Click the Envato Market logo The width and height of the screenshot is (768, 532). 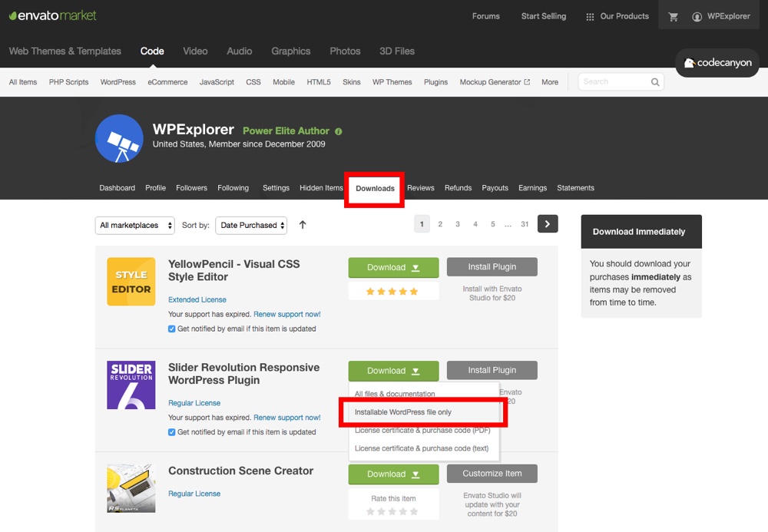pos(53,15)
